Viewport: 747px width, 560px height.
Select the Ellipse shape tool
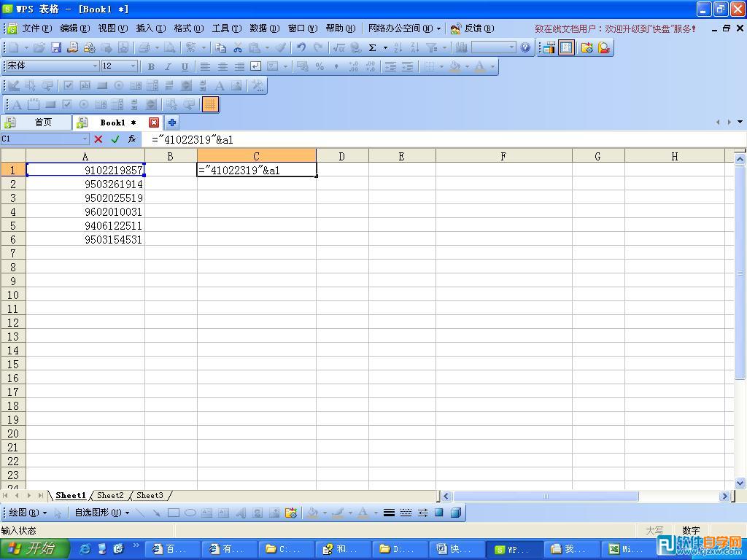pyautogui.click(x=190, y=513)
